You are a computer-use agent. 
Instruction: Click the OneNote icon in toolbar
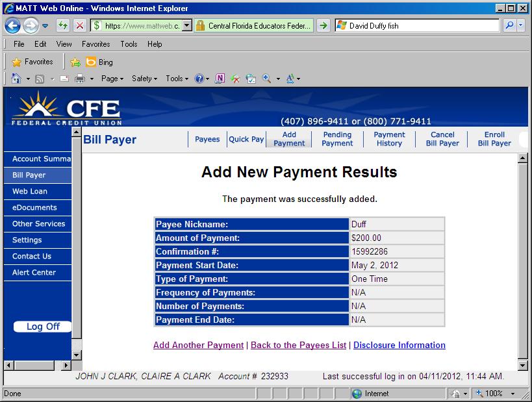pyautogui.click(x=220, y=79)
